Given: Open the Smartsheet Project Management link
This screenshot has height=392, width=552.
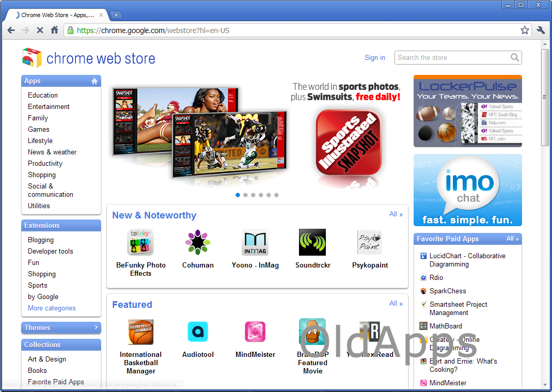Looking at the screenshot, I should tap(458, 308).
